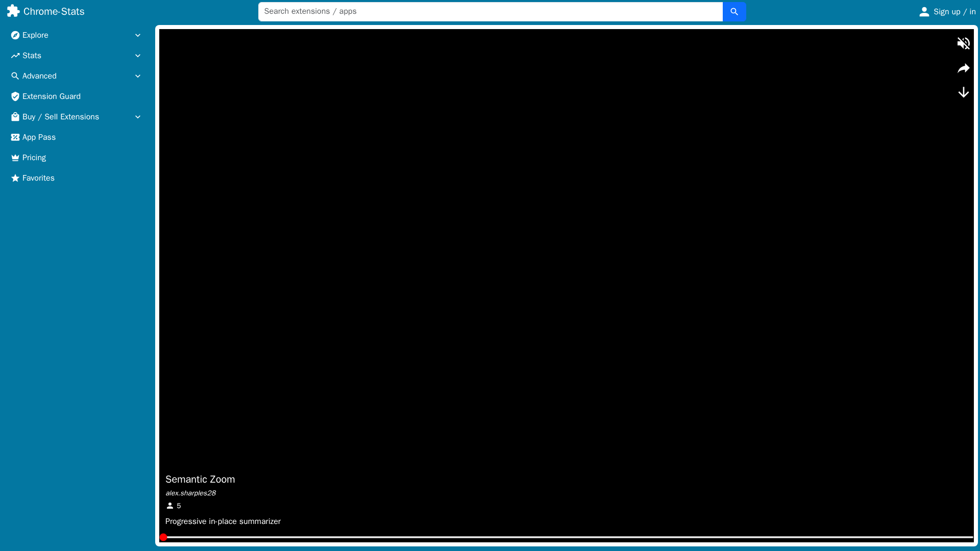This screenshot has width=980, height=551.
Task: Click the Search extensions / apps field
Action: pyautogui.click(x=490, y=12)
